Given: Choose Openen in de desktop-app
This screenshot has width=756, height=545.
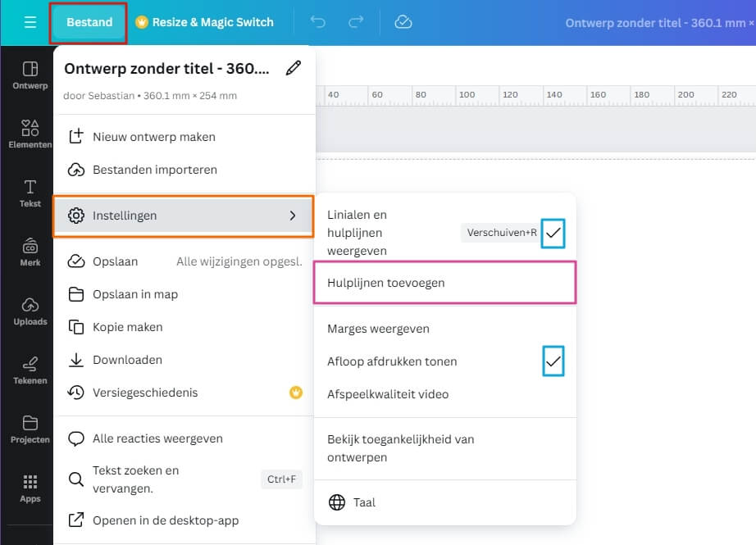Looking at the screenshot, I should (184, 520).
